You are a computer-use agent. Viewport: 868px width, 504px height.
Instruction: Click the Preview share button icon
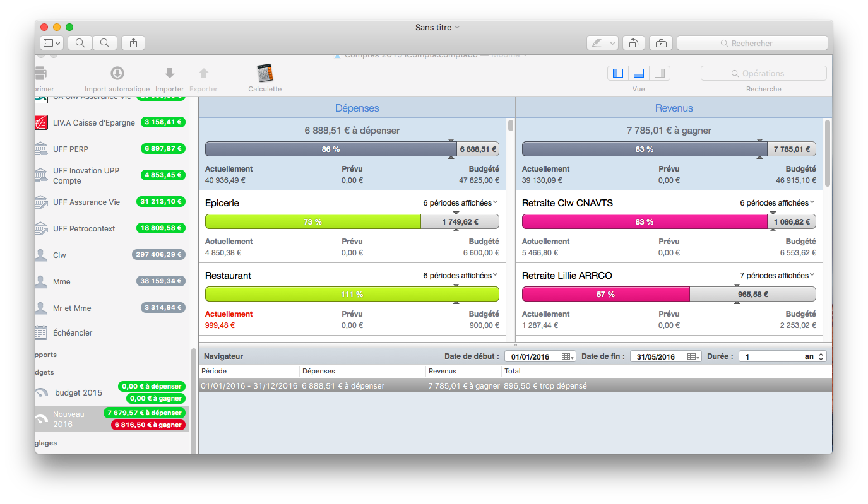(133, 43)
